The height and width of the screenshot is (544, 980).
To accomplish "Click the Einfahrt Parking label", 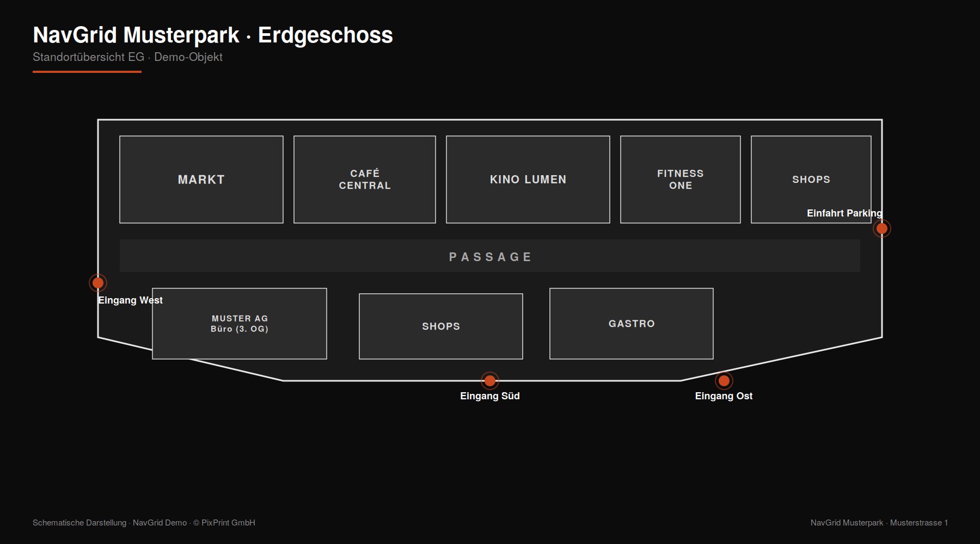I will (844, 213).
